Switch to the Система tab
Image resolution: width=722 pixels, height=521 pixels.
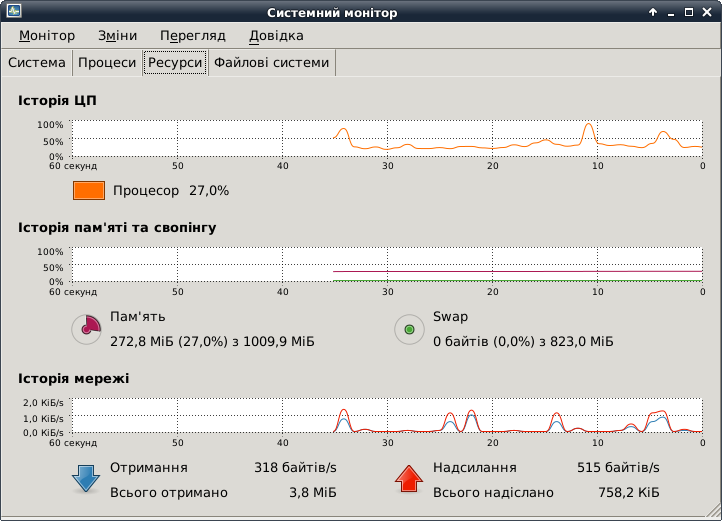pos(37,63)
